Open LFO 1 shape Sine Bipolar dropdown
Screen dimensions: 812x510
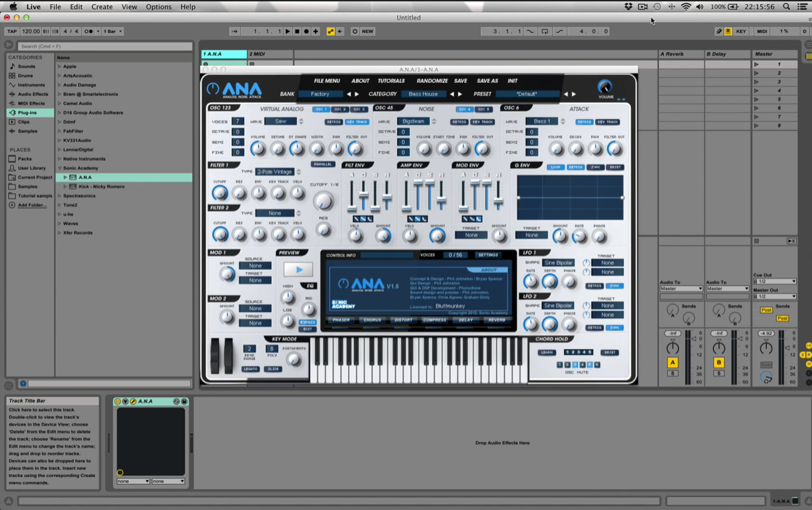pyautogui.click(x=558, y=263)
